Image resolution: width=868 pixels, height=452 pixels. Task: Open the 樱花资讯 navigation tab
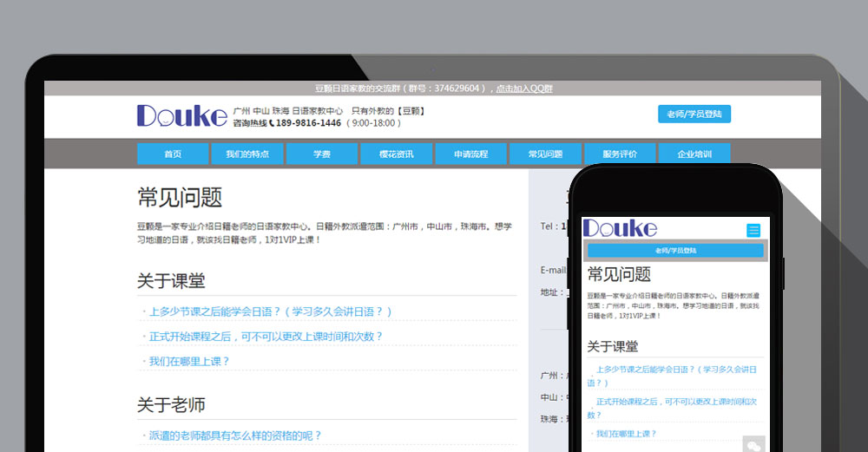click(397, 154)
